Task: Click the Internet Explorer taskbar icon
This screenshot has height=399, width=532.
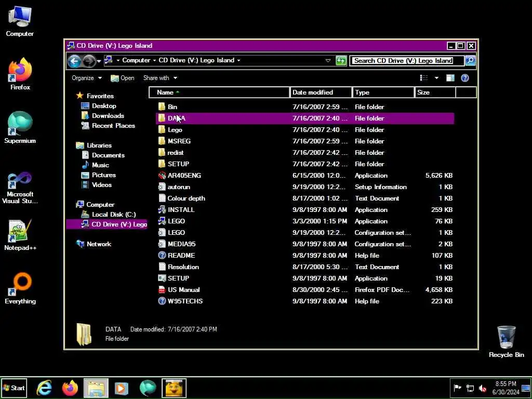Action: [x=45, y=388]
